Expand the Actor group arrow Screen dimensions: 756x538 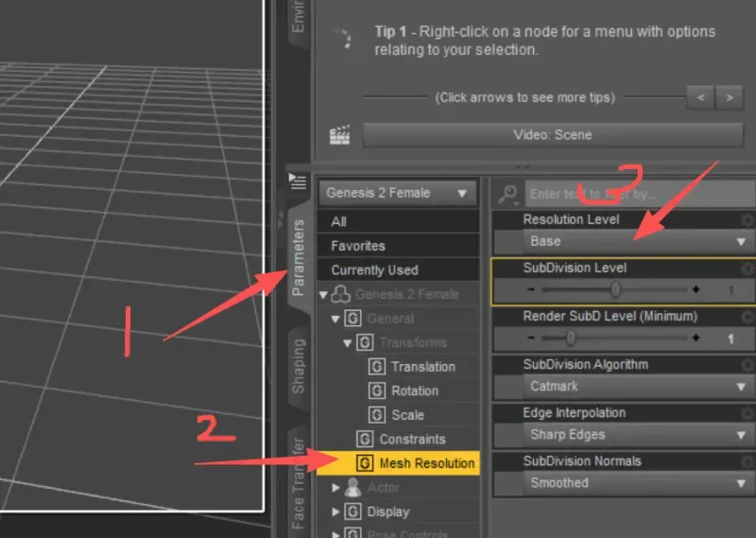(336, 487)
